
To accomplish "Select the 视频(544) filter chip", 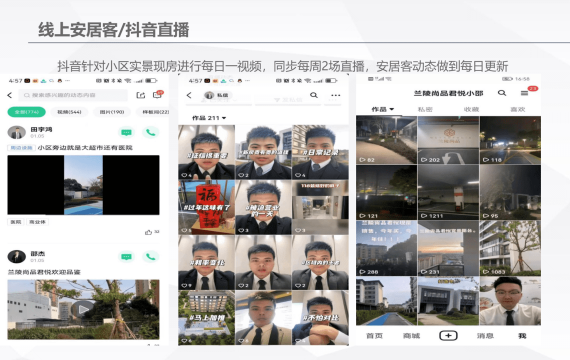I will click(x=69, y=112).
